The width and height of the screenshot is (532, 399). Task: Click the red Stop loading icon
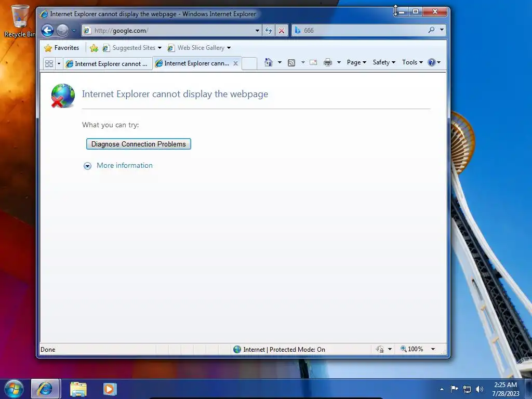(281, 31)
